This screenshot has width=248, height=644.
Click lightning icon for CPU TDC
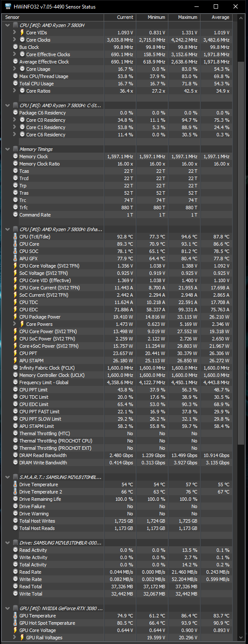pyautogui.click(x=15, y=302)
